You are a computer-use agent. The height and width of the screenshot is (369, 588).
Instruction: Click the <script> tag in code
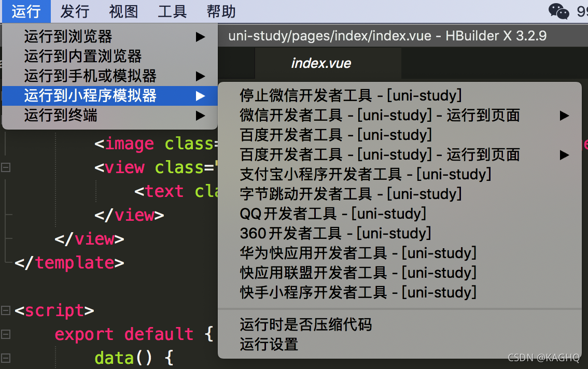54,310
